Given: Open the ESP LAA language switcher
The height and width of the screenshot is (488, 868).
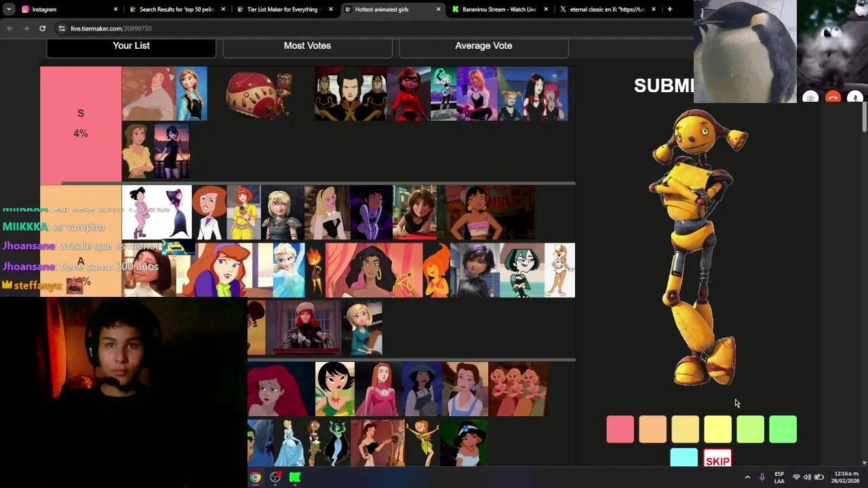Looking at the screenshot, I should click(779, 477).
